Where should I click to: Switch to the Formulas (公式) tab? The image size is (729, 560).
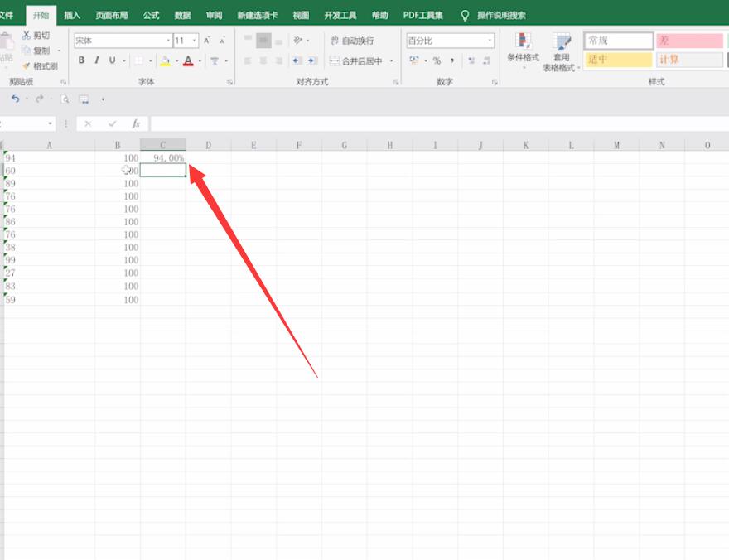[x=151, y=16]
